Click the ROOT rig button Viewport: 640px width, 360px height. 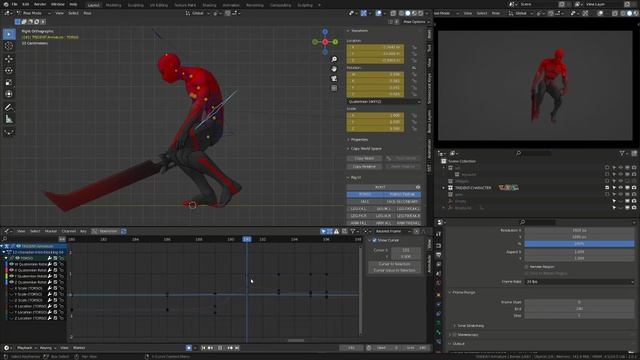[x=380, y=187]
